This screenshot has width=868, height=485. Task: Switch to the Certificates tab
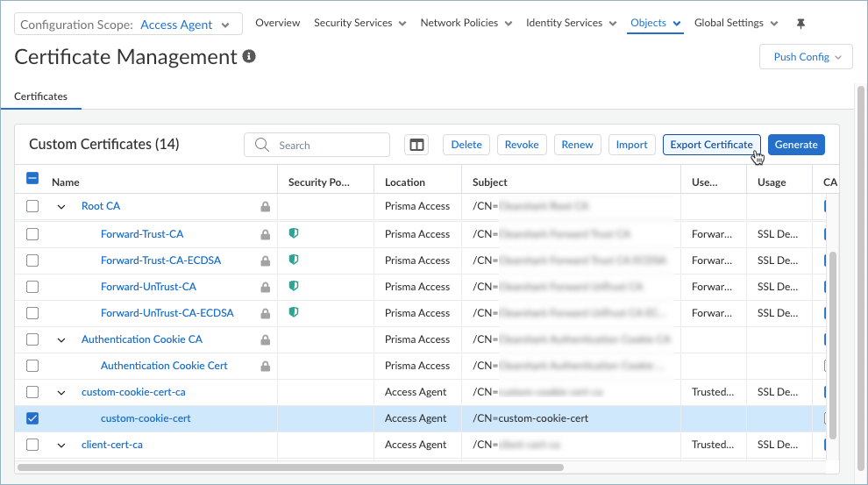(x=41, y=96)
